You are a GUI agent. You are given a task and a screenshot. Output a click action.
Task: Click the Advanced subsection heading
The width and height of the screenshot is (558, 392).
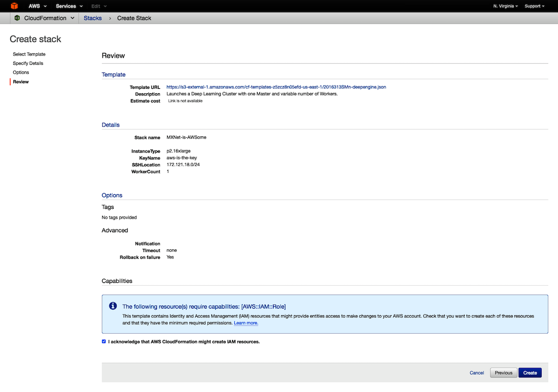(x=114, y=231)
